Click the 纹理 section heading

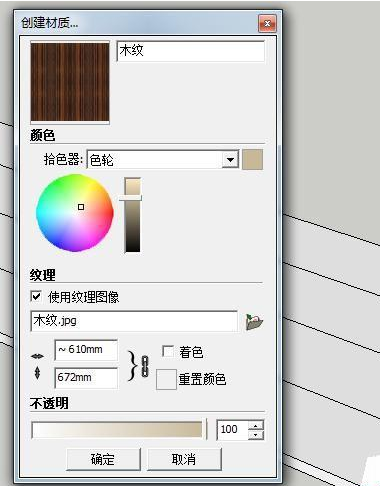pos(42,275)
